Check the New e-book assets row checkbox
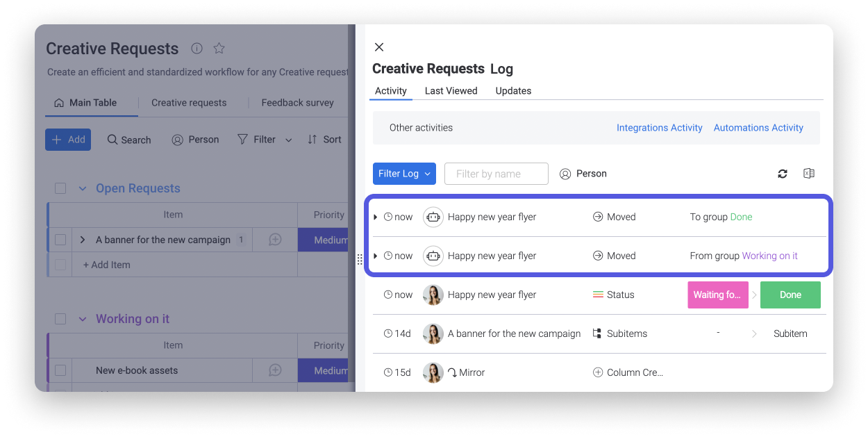The width and height of the screenshot is (868, 437). [x=60, y=370]
